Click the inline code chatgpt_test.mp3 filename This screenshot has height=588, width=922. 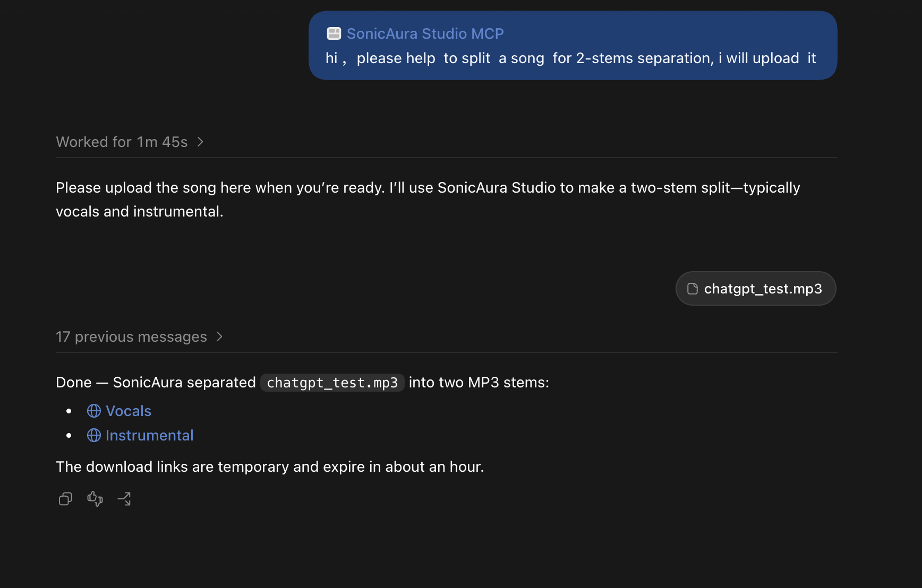[332, 383]
